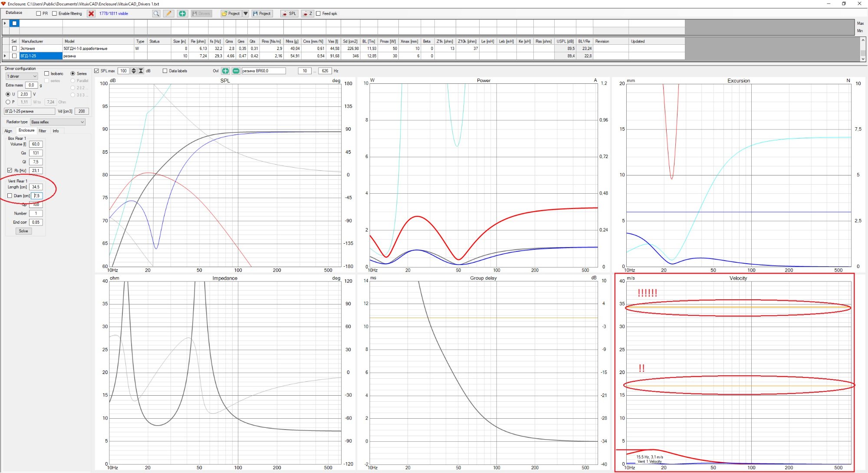Click the SPL max auto-scale icon
This screenshot has height=473, width=868.
click(x=141, y=71)
